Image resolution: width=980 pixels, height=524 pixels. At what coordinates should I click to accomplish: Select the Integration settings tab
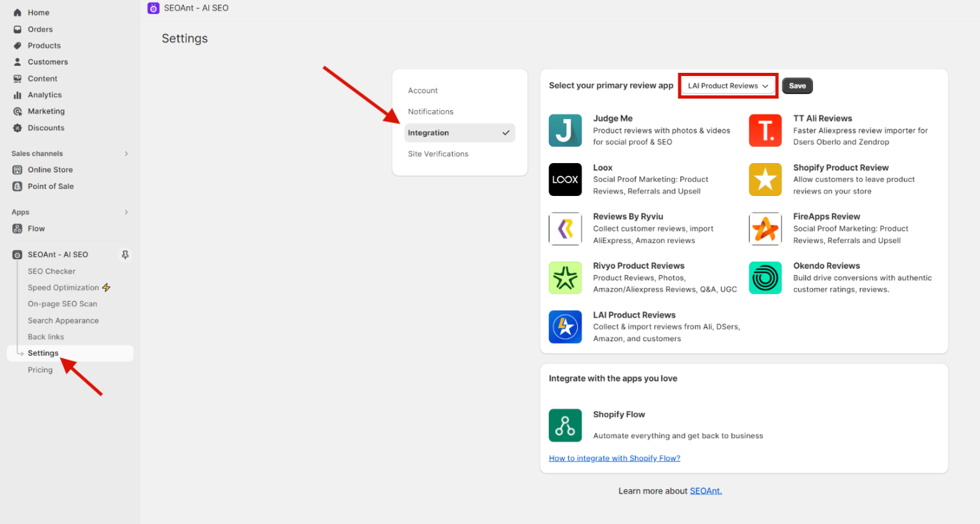pos(460,133)
